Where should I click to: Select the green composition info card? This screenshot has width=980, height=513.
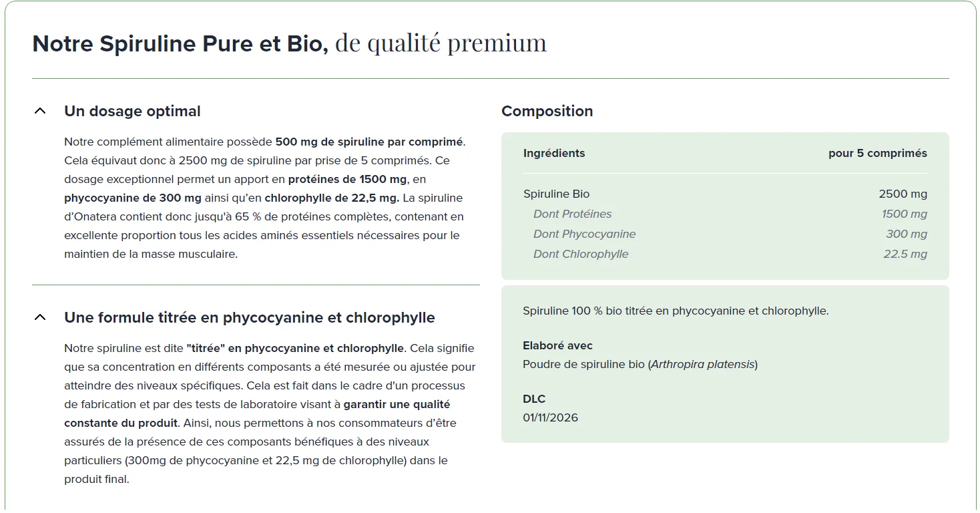click(724, 363)
